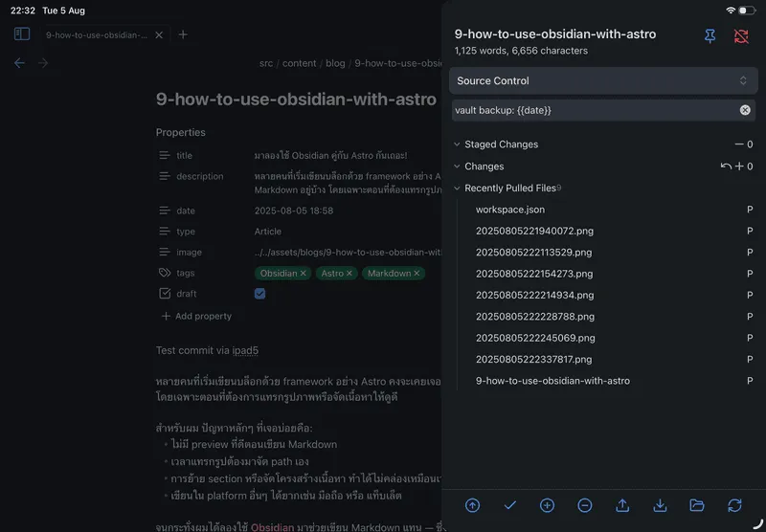
Task: Click Add property button
Action: pyautogui.click(x=196, y=316)
